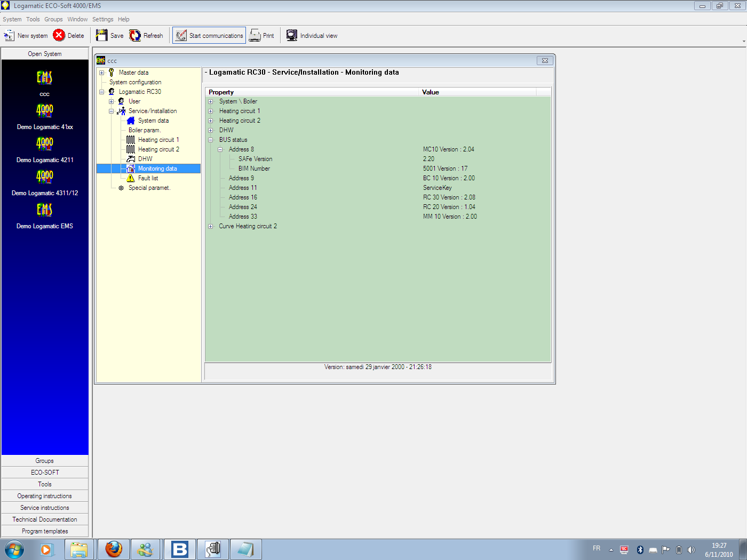Open Technical Documentation sidebar section
747x560 pixels.
click(x=45, y=519)
